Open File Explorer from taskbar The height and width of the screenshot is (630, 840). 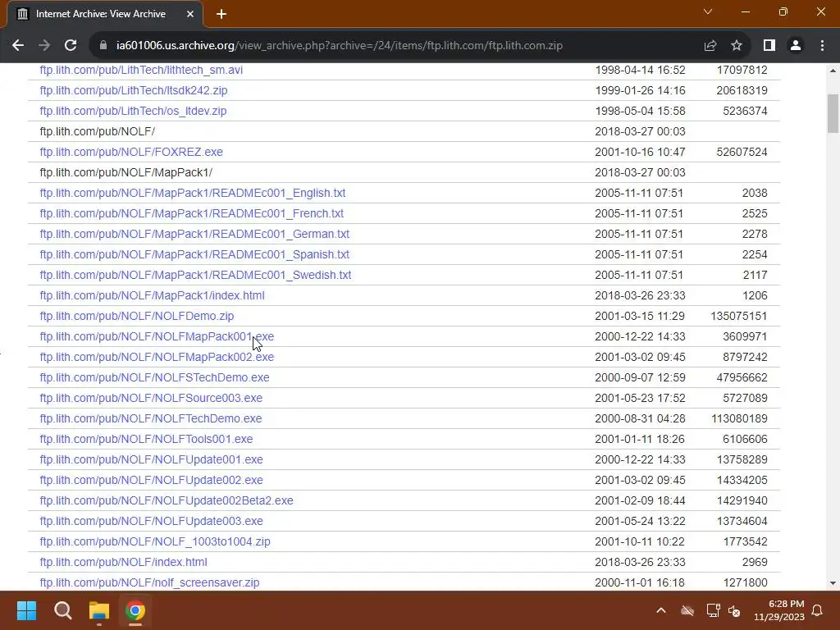[99, 610]
